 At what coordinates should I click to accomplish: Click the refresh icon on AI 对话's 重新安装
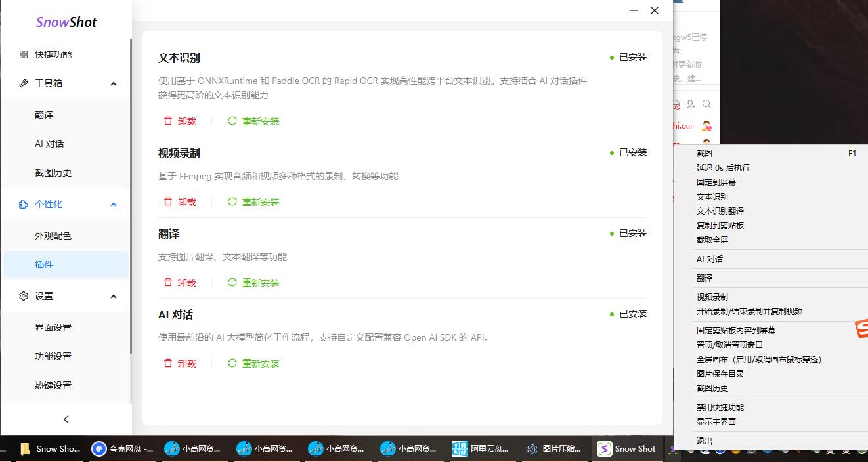[x=232, y=363]
